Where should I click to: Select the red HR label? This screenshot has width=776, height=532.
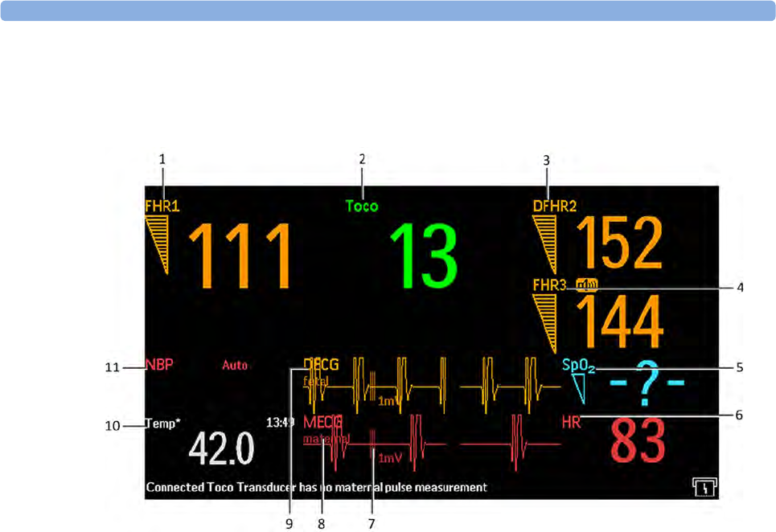coord(572,423)
